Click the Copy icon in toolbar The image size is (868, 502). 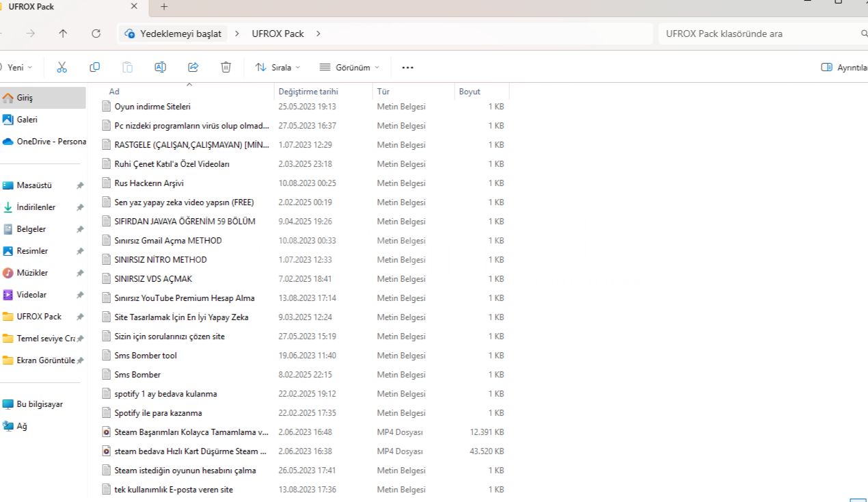coord(94,67)
